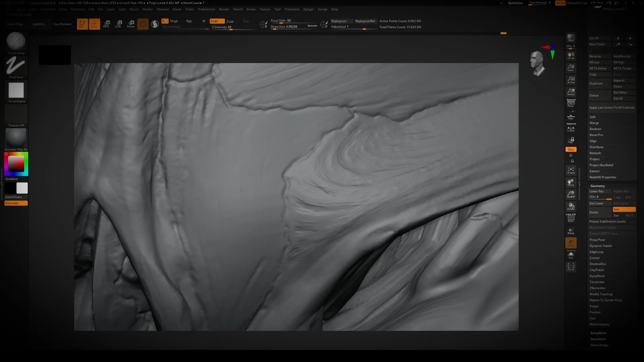This screenshot has width=644, height=362.
Task: Collapse the Geometry section
Action: [x=597, y=186]
